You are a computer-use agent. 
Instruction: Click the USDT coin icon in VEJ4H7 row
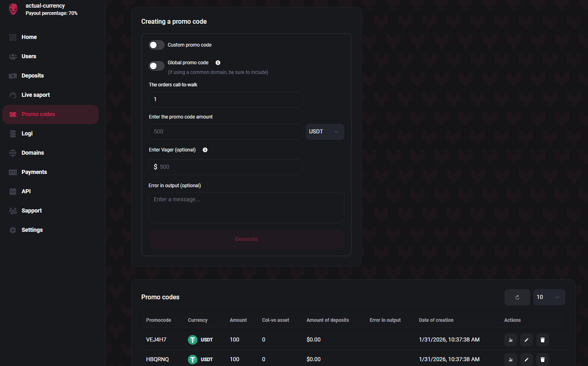(x=193, y=340)
